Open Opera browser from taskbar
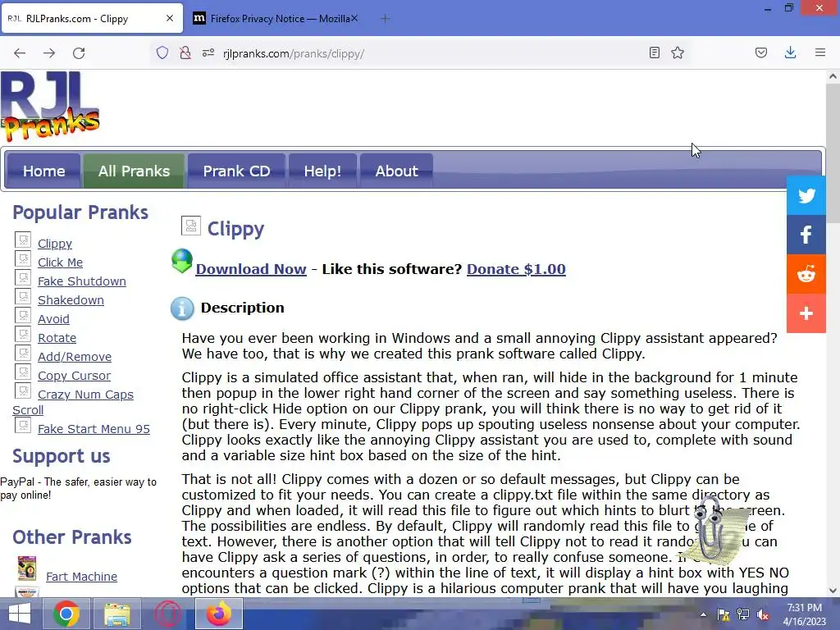This screenshot has width=840, height=630. point(167,614)
